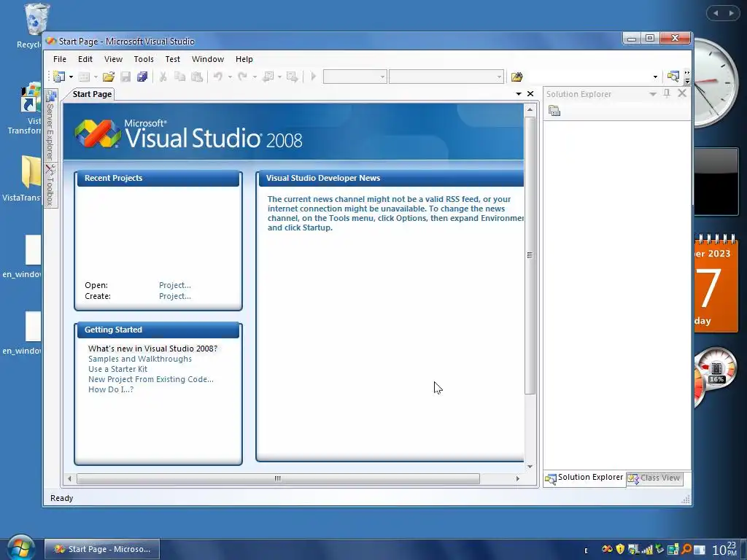Click New Project From Existing Code link
Image resolution: width=747 pixels, height=560 pixels.
pos(150,379)
